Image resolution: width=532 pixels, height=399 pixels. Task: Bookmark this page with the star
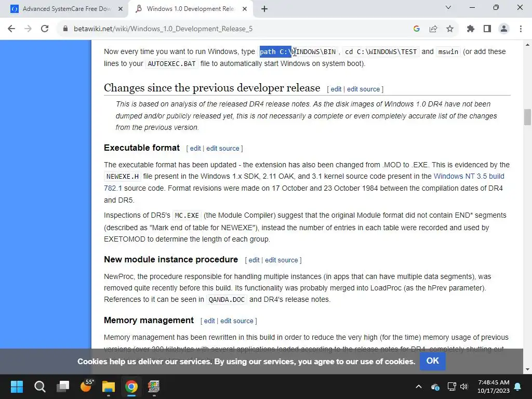tap(450, 29)
